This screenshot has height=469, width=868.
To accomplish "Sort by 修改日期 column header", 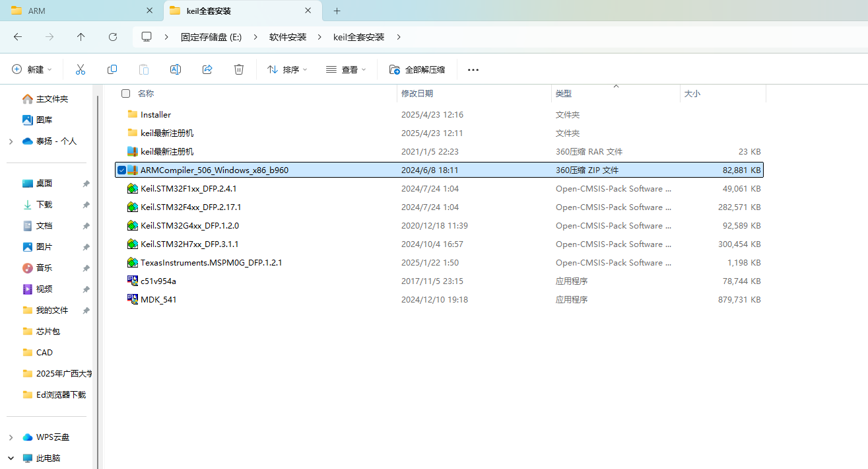I will (417, 94).
